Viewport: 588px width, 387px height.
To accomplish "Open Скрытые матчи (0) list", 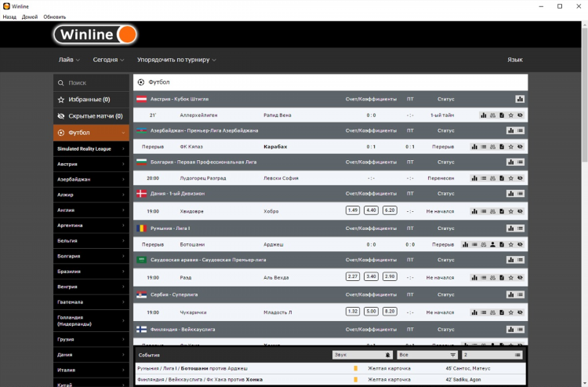I will pyautogui.click(x=91, y=116).
